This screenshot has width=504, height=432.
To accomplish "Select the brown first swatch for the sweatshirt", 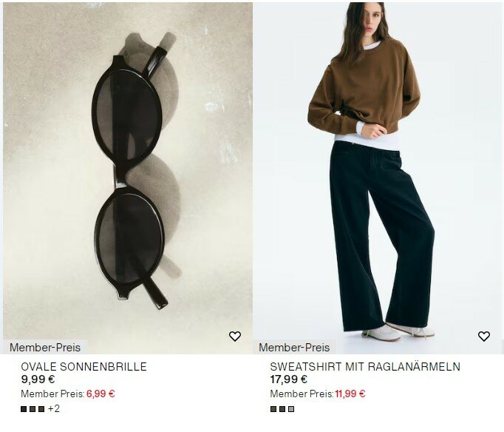I will point(273,409).
